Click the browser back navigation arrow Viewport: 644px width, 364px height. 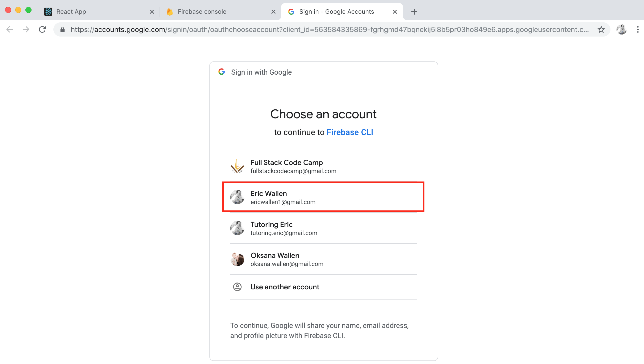coord(10,30)
